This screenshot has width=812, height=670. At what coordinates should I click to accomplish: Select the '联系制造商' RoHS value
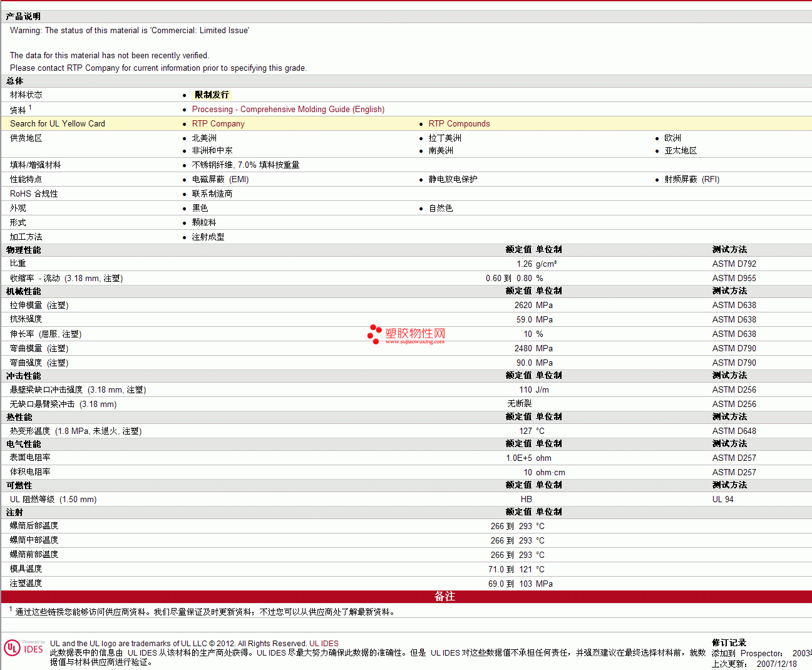[212, 193]
